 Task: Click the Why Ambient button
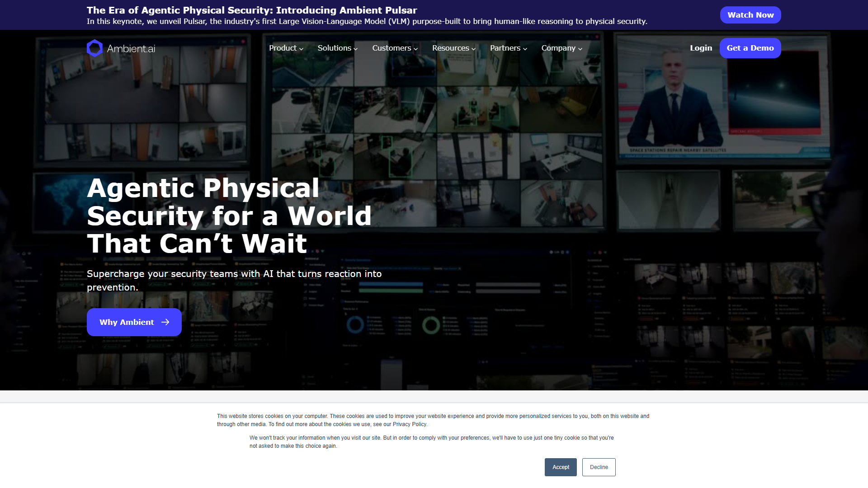pyautogui.click(x=134, y=322)
